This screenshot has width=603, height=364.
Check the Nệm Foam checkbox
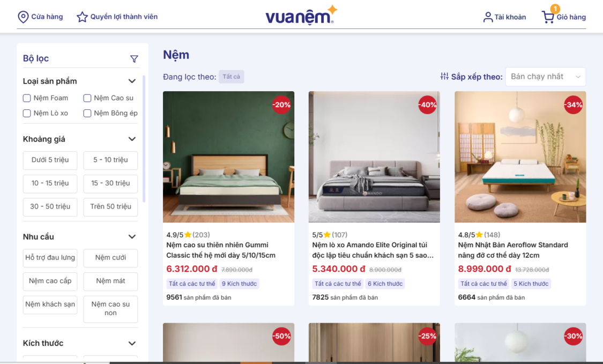click(x=27, y=98)
